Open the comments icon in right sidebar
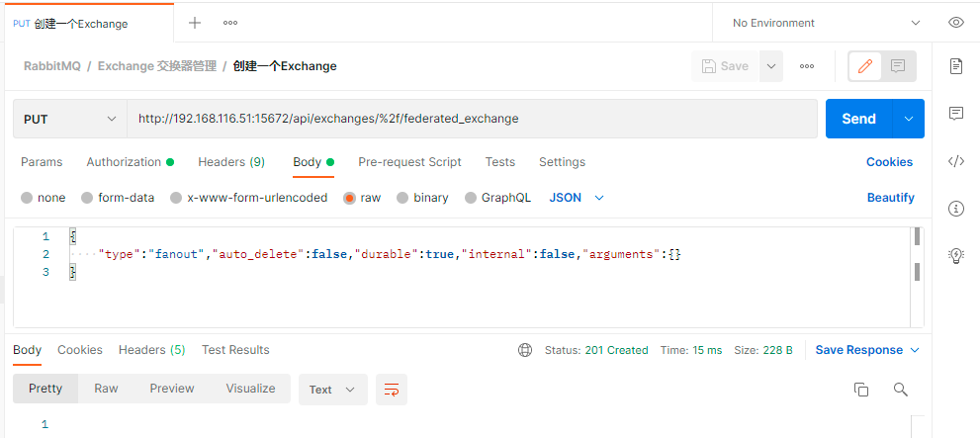The image size is (980, 438). pos(955,113)
